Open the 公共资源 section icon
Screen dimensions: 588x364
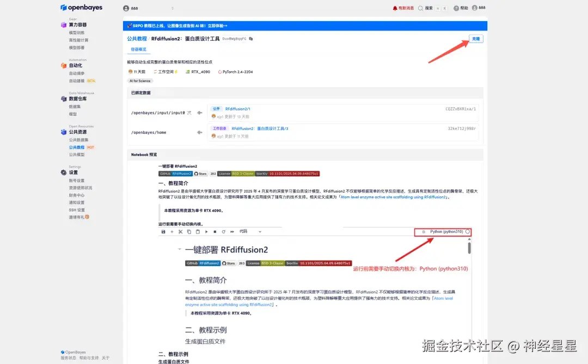pyautogui.click(x=64, y=132)
